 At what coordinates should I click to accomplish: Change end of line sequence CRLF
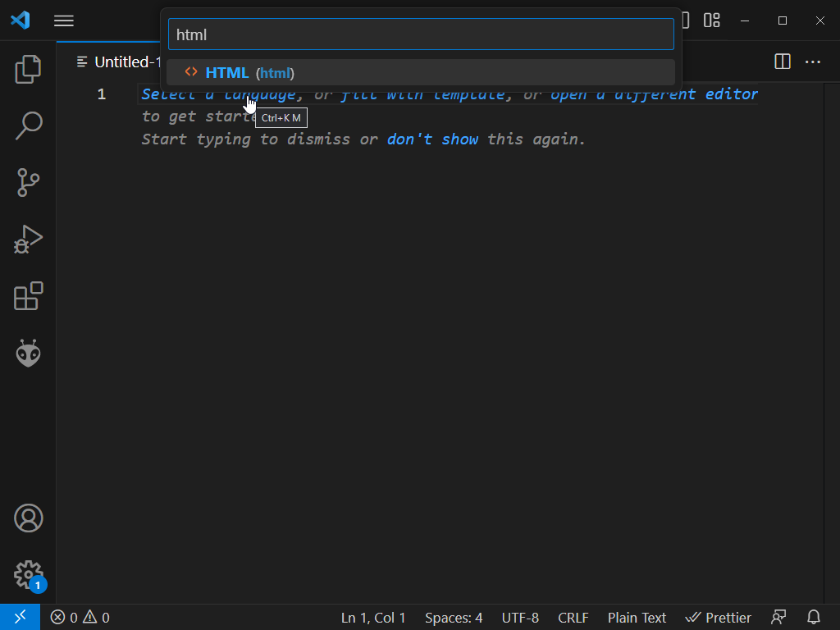coord(573,618)
